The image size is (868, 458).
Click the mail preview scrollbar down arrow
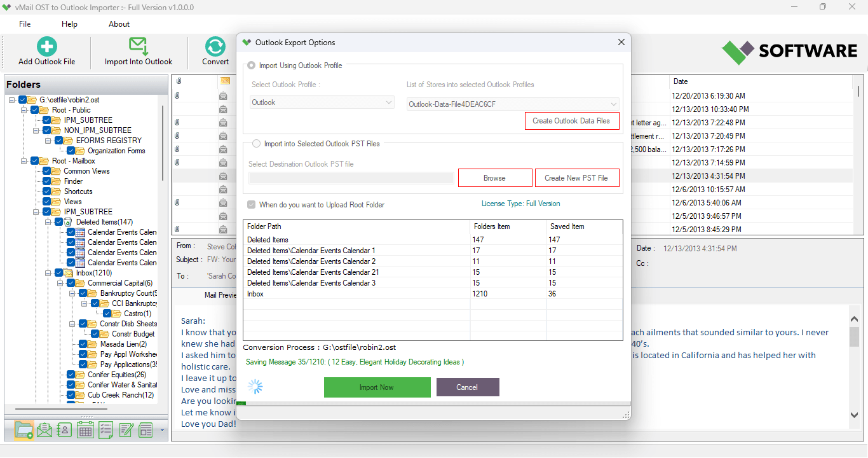855,415
